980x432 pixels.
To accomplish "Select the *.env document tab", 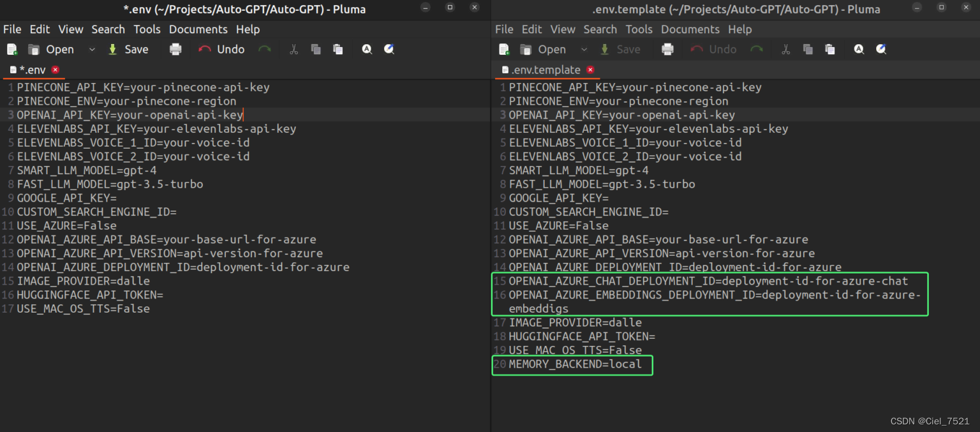I will coord(32,70).
